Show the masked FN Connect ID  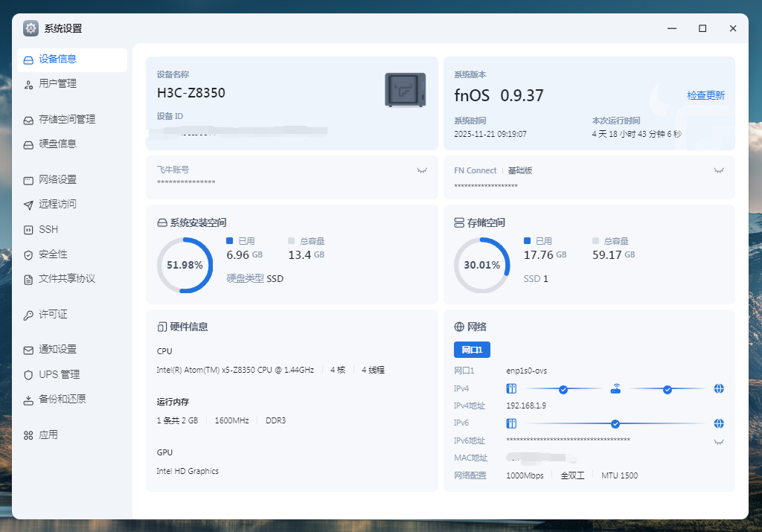click(x=719, y=170)
